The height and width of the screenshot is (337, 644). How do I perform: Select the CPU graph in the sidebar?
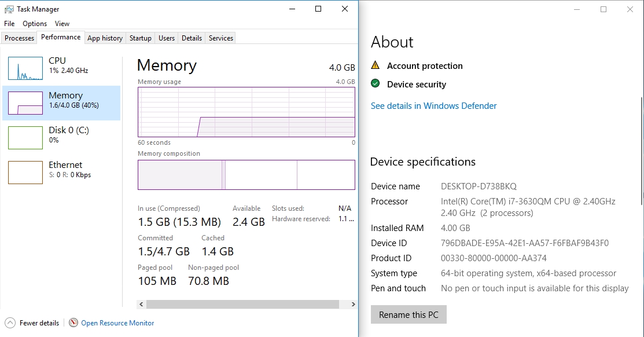(x=25, y=68)
